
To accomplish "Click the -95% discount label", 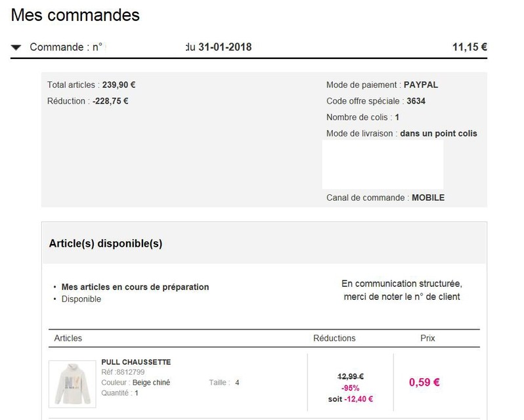I will coord(350,388).
